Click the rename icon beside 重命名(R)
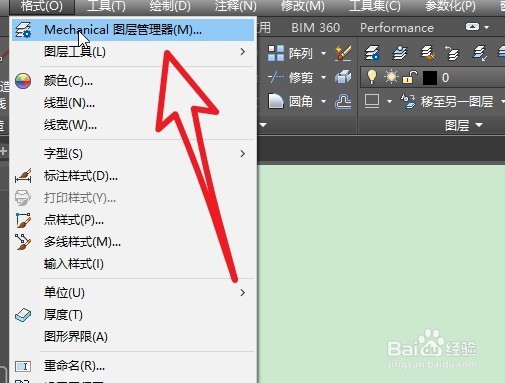 click(23, 366)
